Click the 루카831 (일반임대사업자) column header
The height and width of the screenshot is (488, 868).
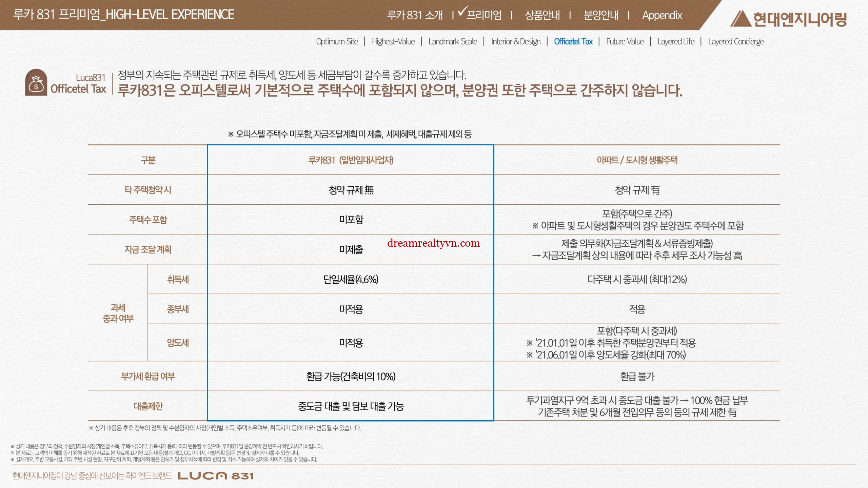(351, 160)
